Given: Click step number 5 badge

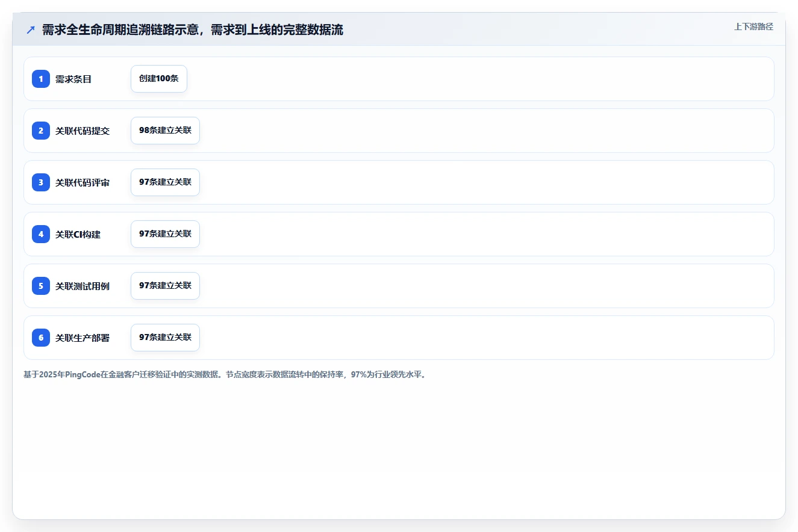Looking at the screenshot, I should (41, 286).
